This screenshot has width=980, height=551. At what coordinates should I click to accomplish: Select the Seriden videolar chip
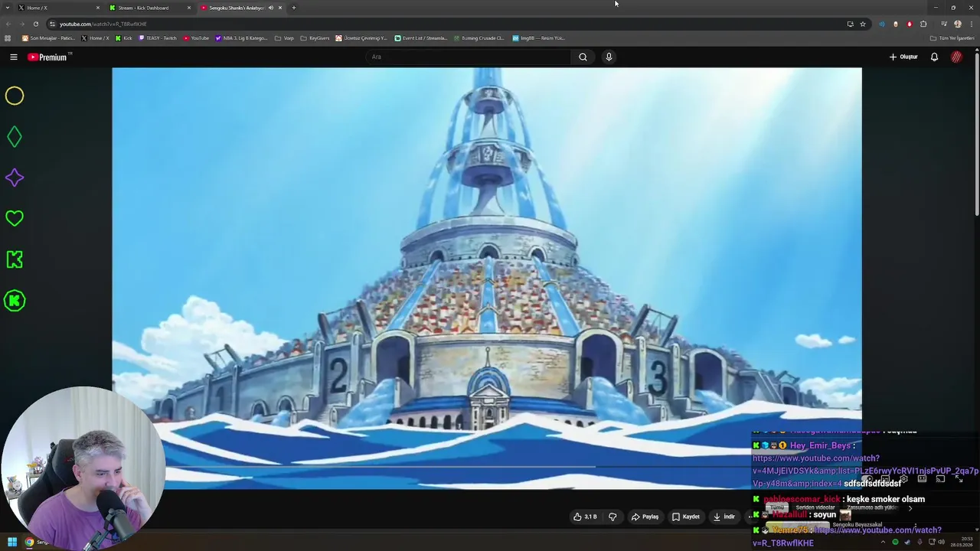pyautogui.click(x=815, y=507)
